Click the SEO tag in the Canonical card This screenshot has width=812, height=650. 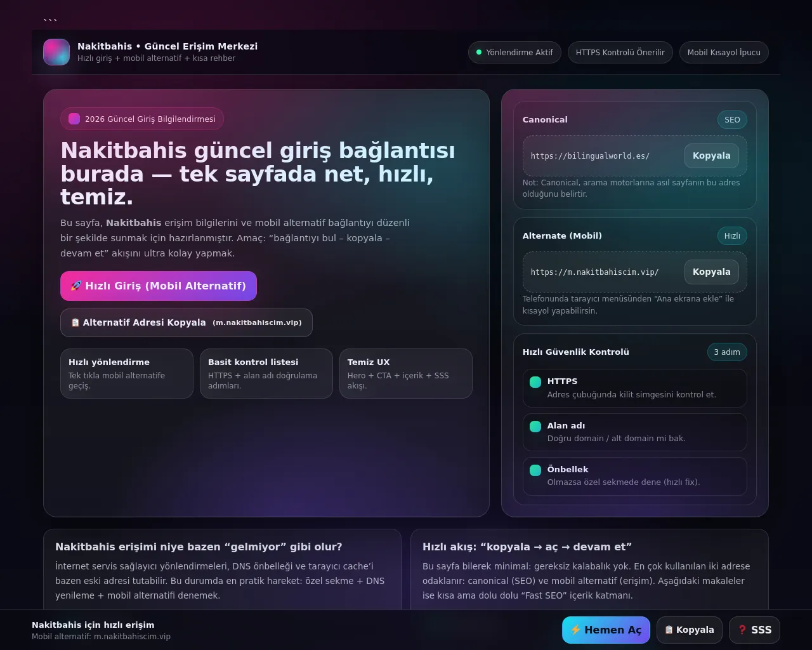pyautogui.click(x=732, y=119)
